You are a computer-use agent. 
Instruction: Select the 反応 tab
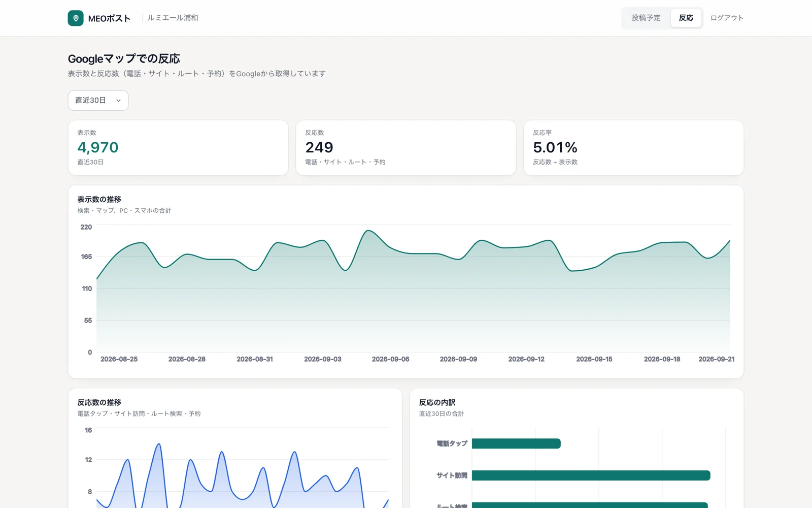pos(686,18)
